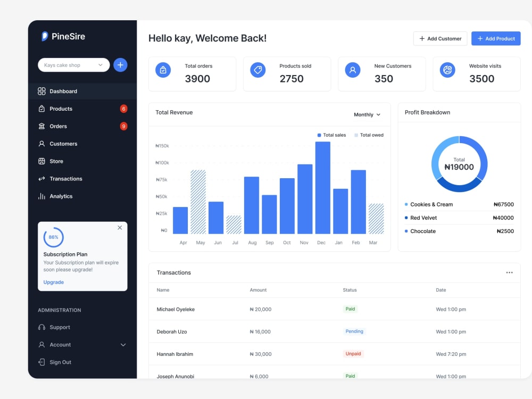Image resolution: width=532 pixels, height=399 pixels.
Task: Click the Support headset icon
Action: pos(41,327)
